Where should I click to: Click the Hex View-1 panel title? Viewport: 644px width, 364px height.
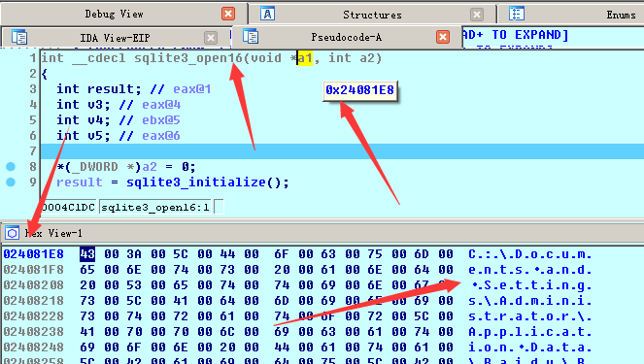tap(53, 234)
